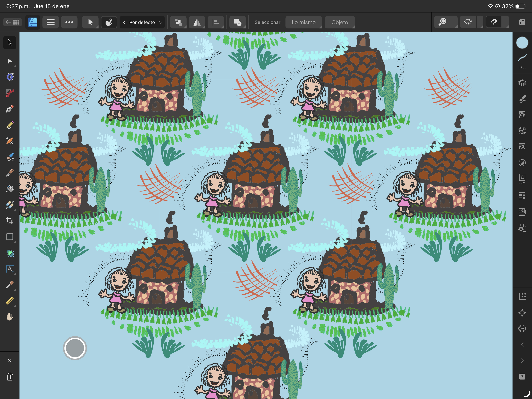
Task: Go to next preset after Por defecto
Action: pyautogui.click(x=160, y=22)
